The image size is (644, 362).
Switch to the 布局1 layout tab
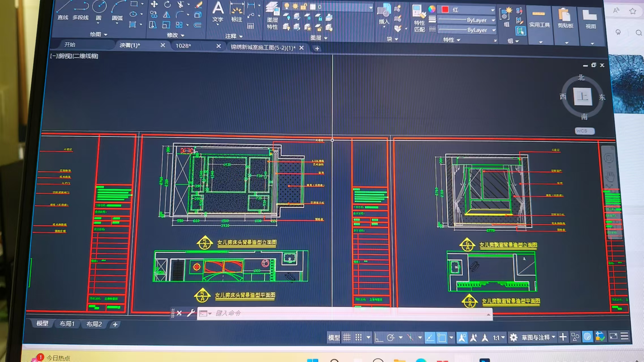point(67,324)
